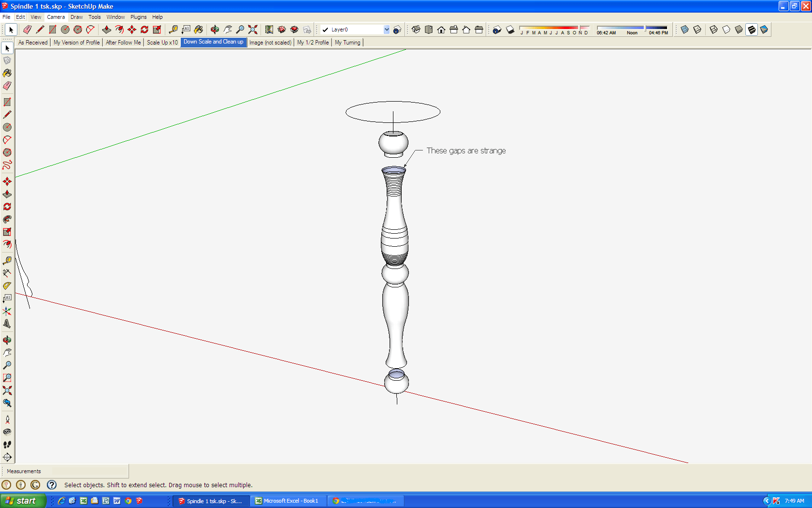Viewport: 812px width, 508px height.
Task: Select the Tape Measure tool
Action: click(173, 30)
